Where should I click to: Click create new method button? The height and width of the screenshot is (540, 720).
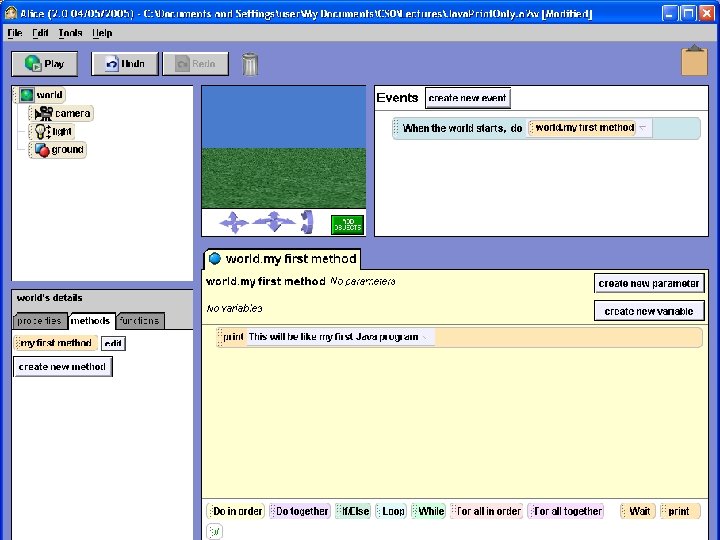pyautogui.click(x=62, y=367)
